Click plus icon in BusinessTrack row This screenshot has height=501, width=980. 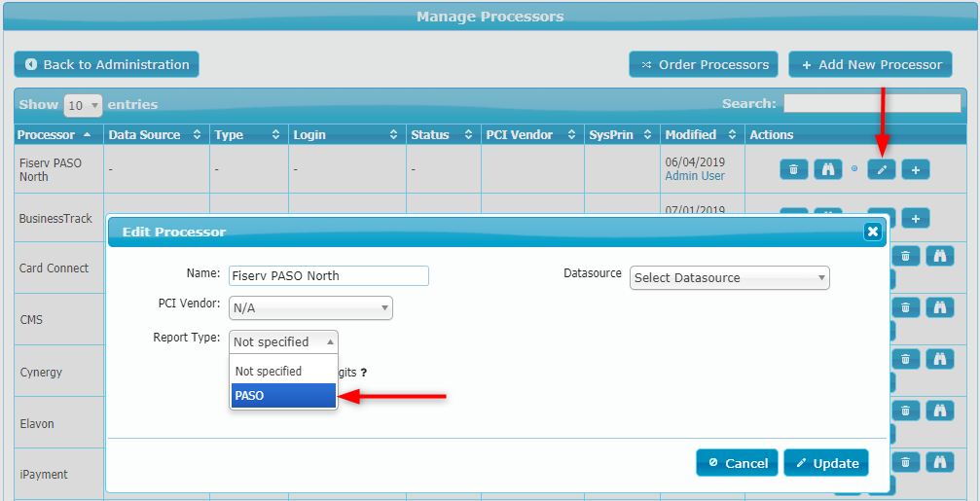click(916, 218)
